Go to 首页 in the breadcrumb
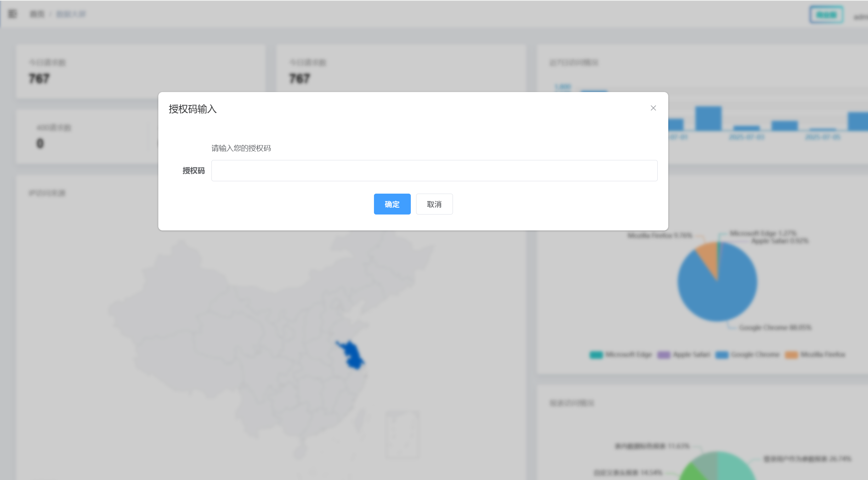 click(37, 14)
